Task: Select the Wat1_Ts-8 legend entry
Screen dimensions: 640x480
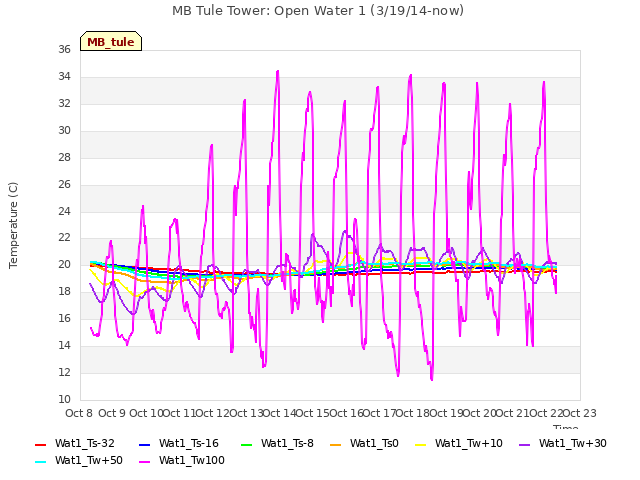Action: tap(277, 443)
